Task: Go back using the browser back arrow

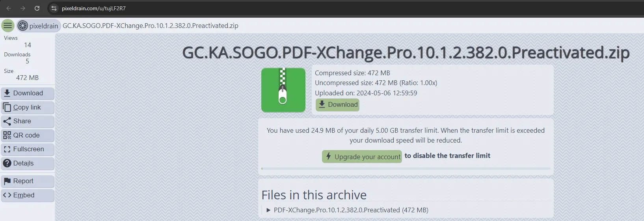Action: [x=9, y=8]
